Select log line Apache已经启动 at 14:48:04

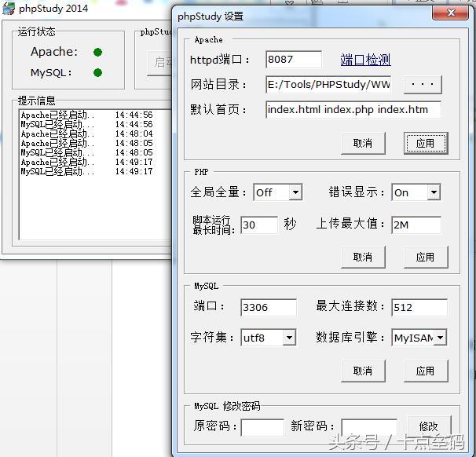tap(87, 133)
